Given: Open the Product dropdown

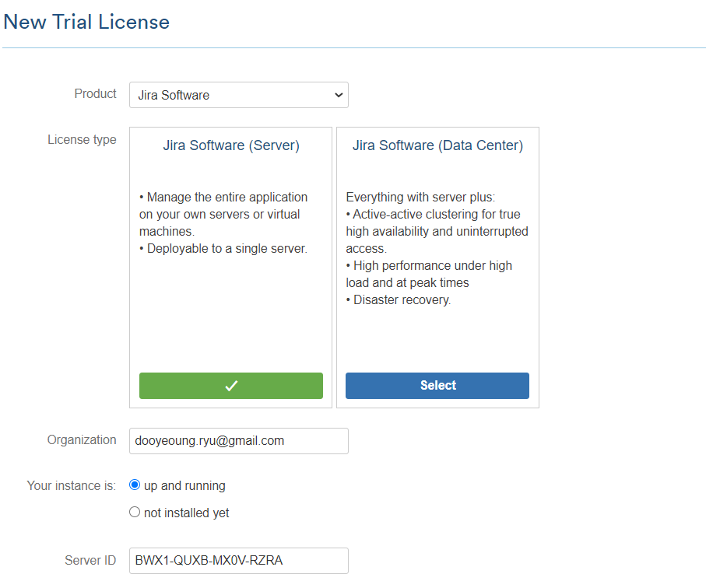Looking at the screenshot, I should pyautogui.click(x=239, y=95).
